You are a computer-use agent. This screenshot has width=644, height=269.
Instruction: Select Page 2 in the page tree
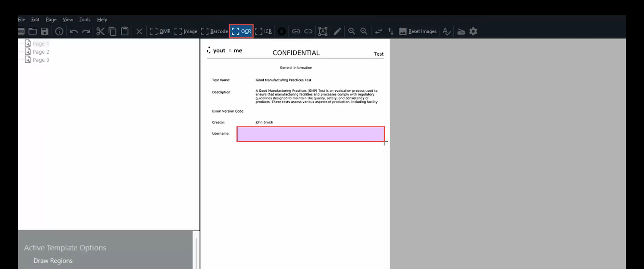pos(41,52)
